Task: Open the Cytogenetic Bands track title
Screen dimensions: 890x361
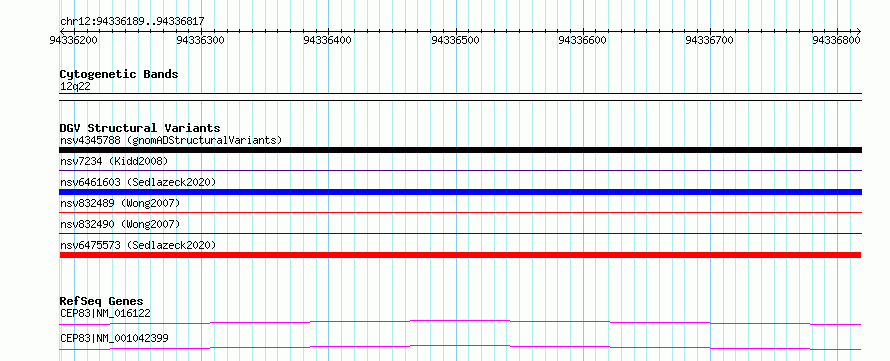Action: (x=119, y=74)
